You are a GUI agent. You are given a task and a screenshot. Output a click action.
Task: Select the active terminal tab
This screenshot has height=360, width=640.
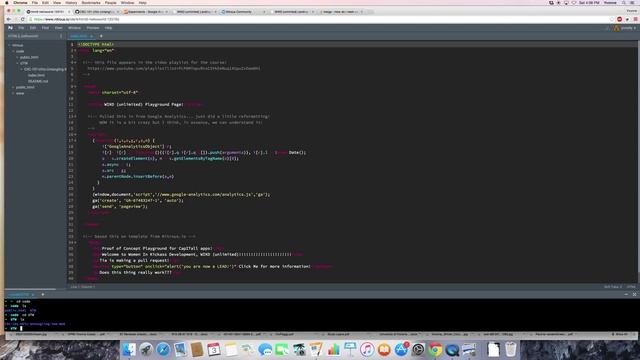pos(20,294)
